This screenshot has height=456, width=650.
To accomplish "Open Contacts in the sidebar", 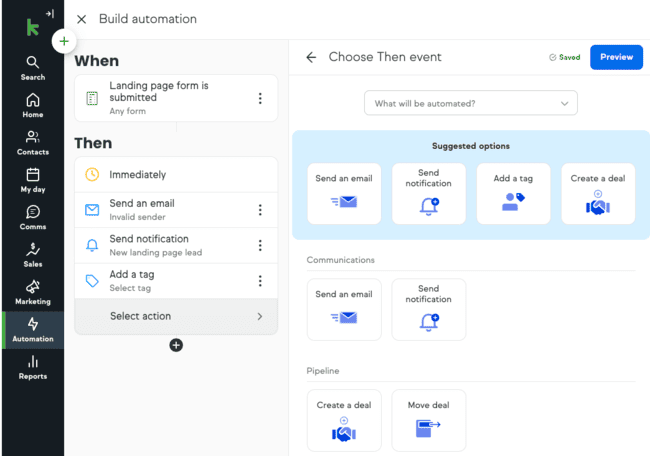I will (33, 143).
